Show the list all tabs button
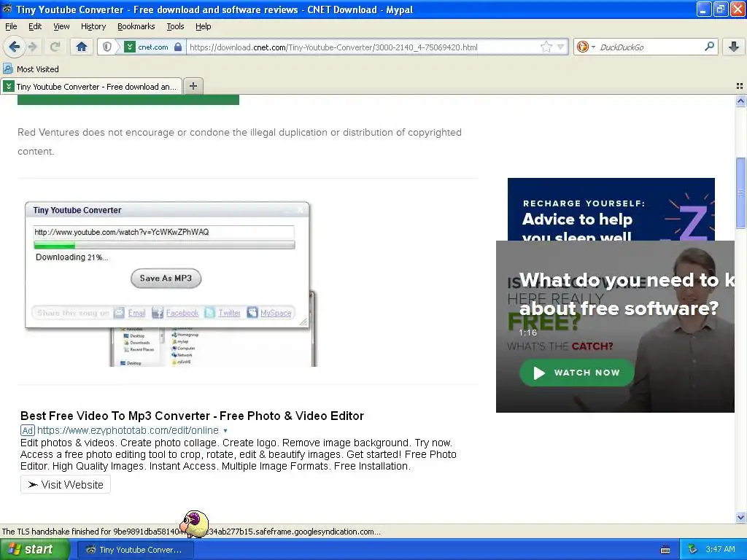 (740, 86)
